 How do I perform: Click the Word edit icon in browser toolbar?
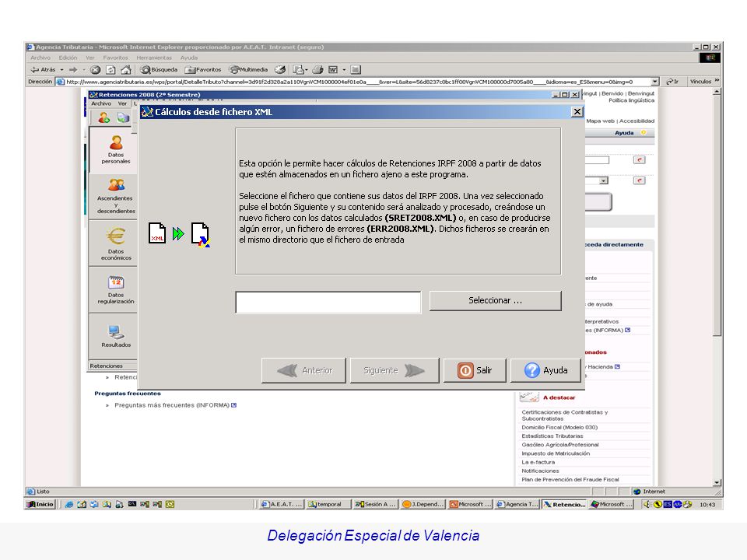[333, 70]
